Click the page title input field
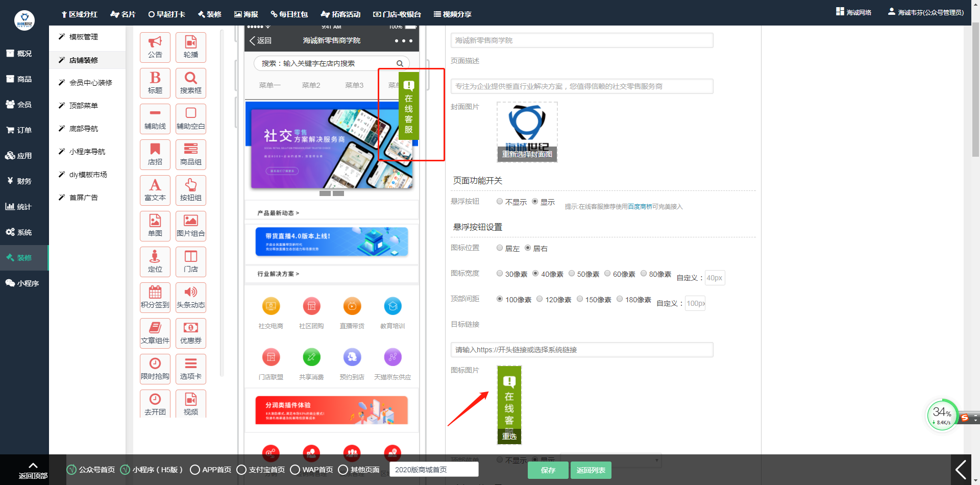 click(582, 40)
